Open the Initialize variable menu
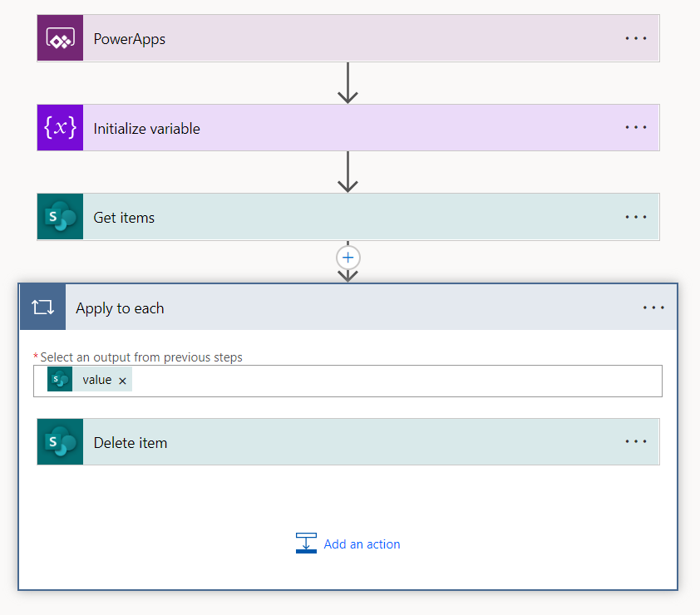 point(635,127)
